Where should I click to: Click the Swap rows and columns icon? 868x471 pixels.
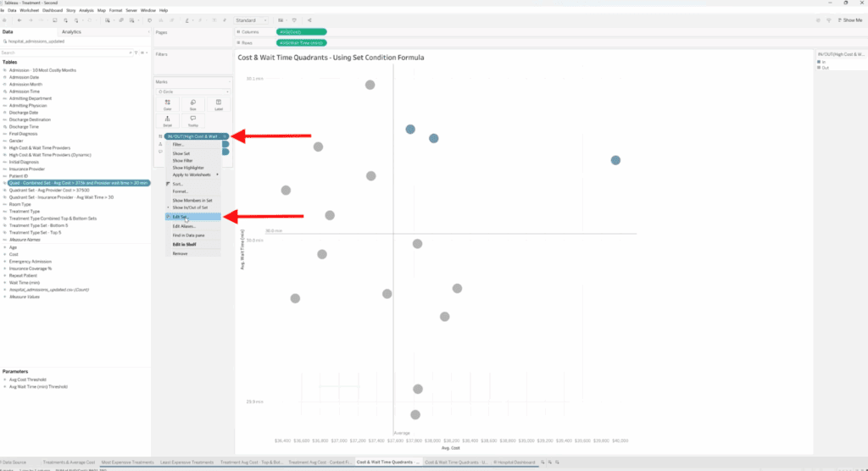point(149,20)
